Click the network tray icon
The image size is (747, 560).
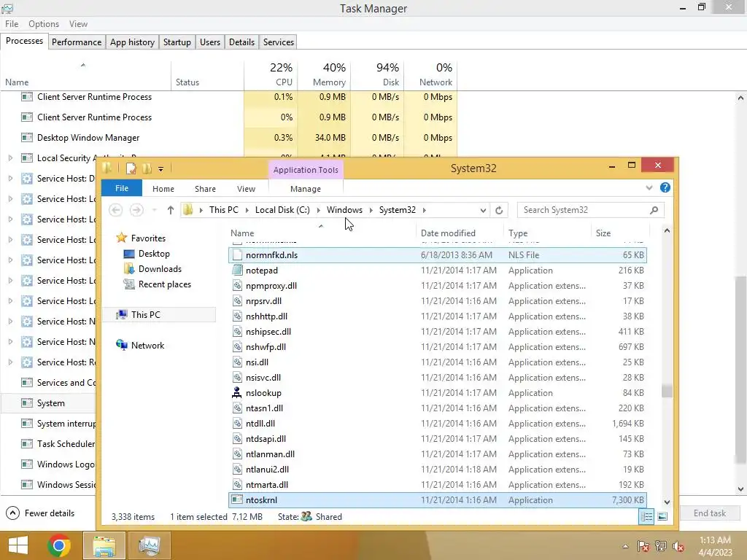click(660, 546)
